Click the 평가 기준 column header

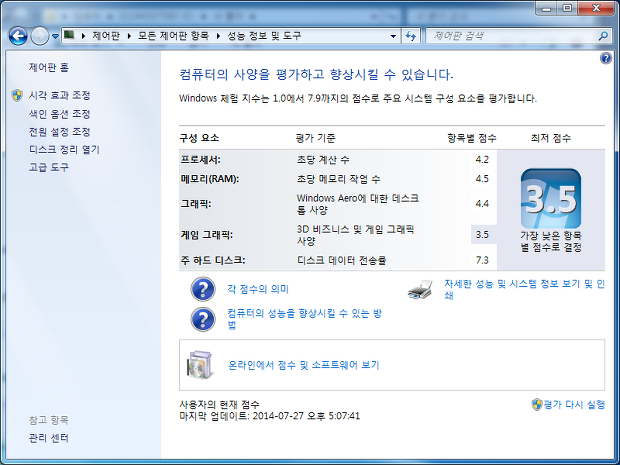[316, 138]
